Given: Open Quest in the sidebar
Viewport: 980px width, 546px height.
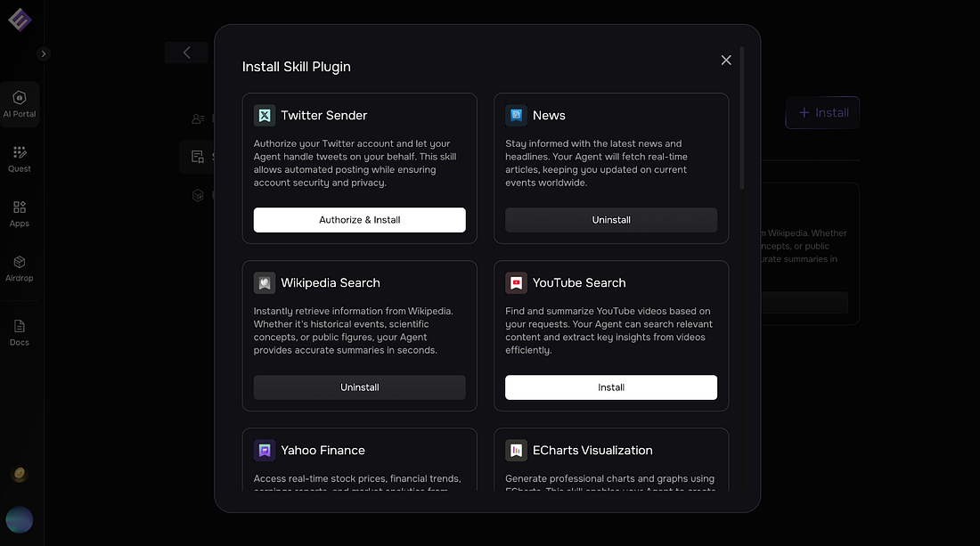Looking at the screenshot, I should pos(20,159).
